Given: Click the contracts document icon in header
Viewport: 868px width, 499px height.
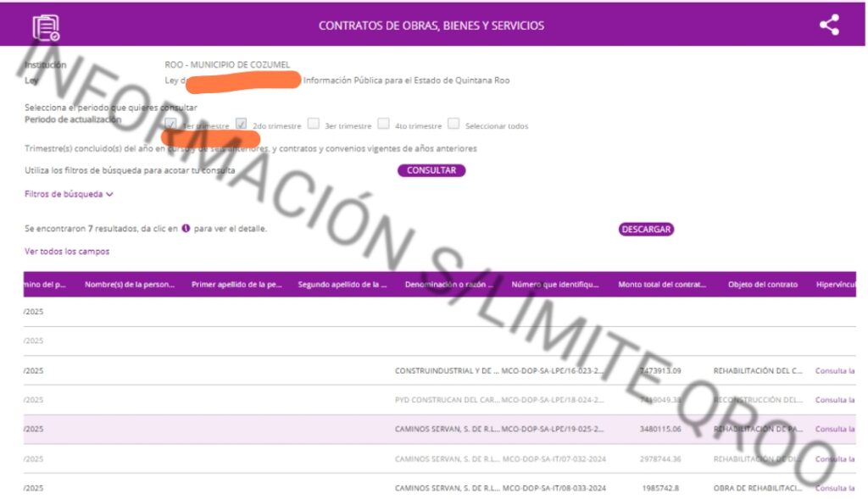Looking at the screenshot, I should click(46, 27).
